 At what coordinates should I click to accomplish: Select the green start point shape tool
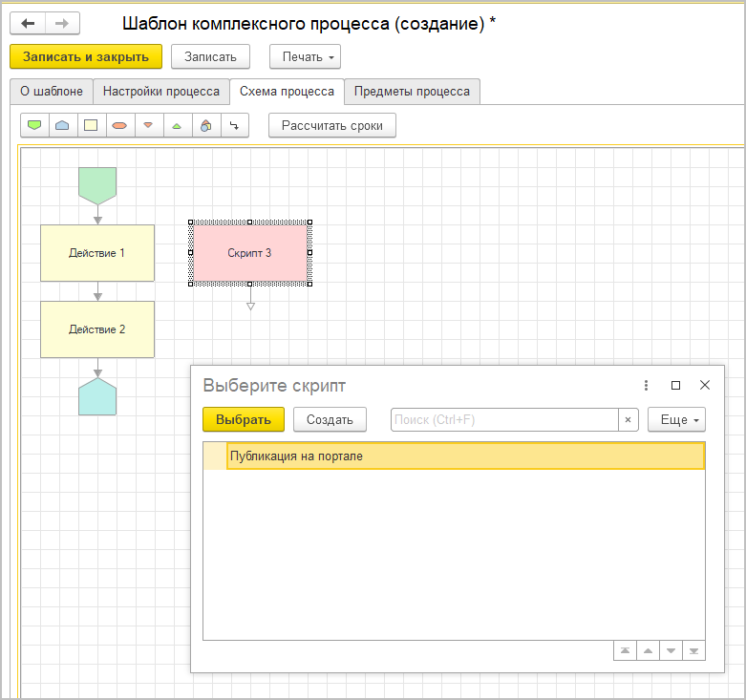[34, 126]
